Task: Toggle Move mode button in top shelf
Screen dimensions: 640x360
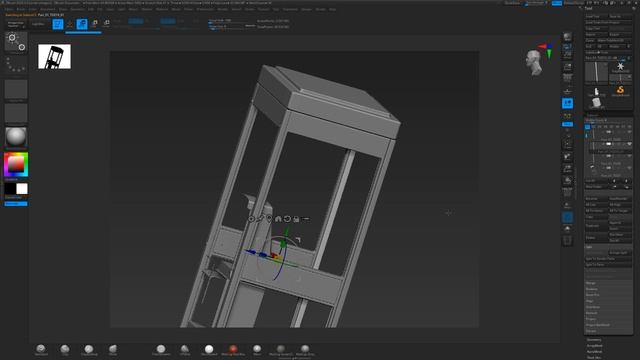Action: pos(82,24)
